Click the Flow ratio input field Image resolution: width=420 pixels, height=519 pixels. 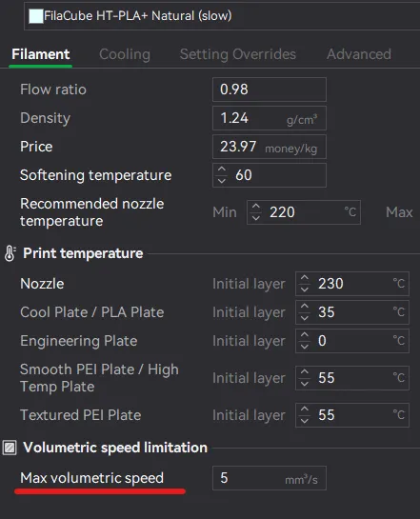(270, 90)
